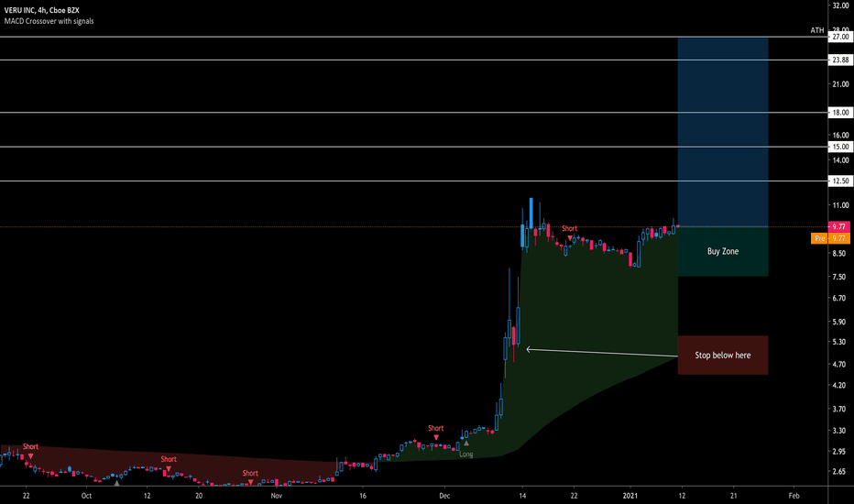854x504 pixels.
Task: Click the 16.00 price axis value
Action: tap(840, 135)
